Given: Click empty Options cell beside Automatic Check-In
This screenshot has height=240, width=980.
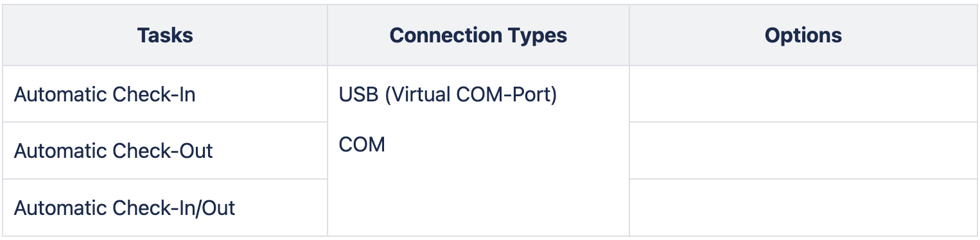Looking at the screenshot, I should pos(803,94).
